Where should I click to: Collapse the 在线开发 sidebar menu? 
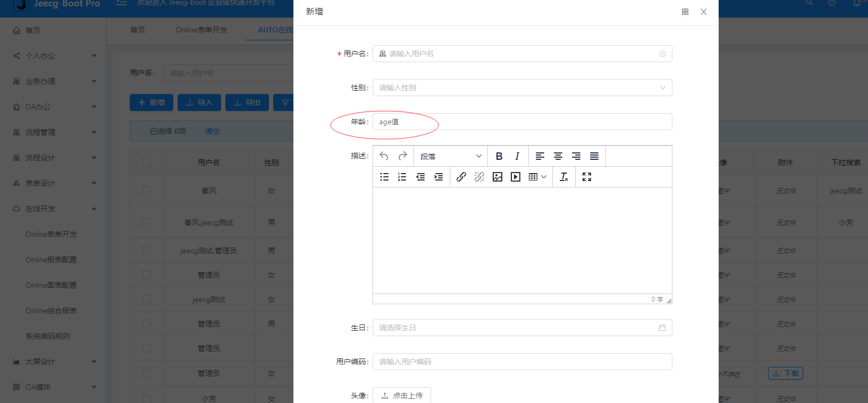pos(53,209)
